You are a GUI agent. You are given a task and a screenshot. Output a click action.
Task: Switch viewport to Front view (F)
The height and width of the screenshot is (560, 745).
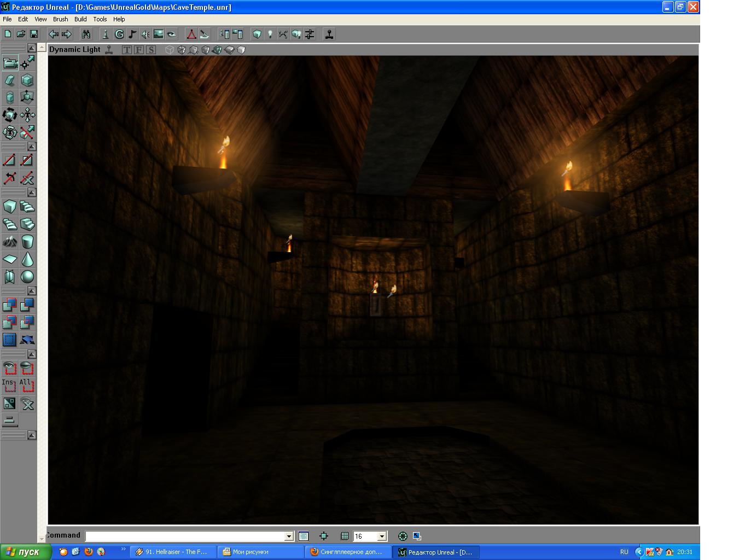point(139,50)
